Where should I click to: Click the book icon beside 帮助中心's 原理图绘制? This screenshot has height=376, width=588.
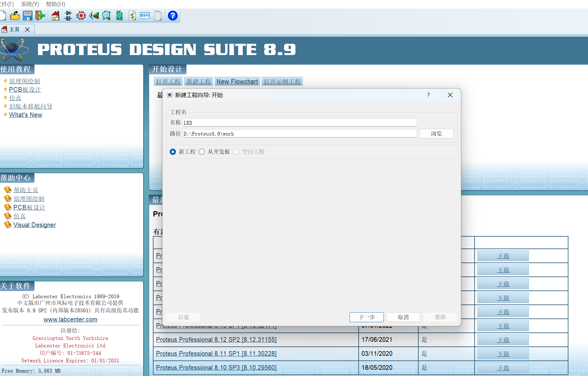coord(8,198)
